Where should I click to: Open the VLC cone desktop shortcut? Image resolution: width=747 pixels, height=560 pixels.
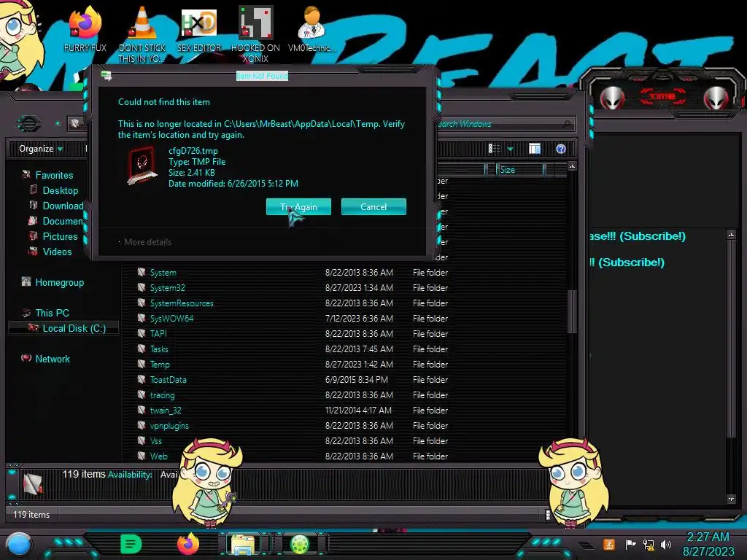[x=142, y=34]
